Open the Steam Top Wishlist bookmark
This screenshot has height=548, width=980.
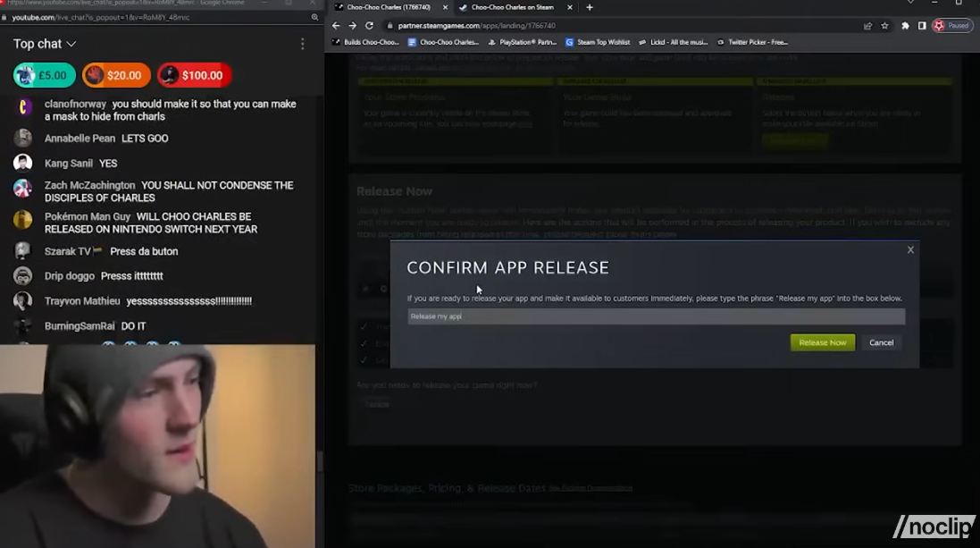(599, 42)
